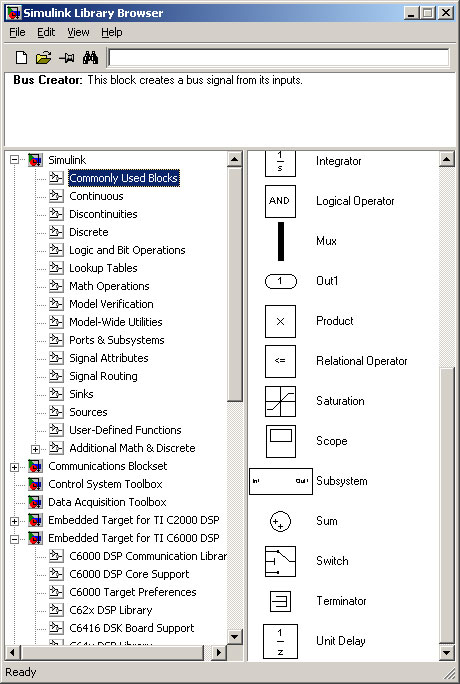
Task: Select Model-Wide Utilities library
Action: click(x=116, y=322)
